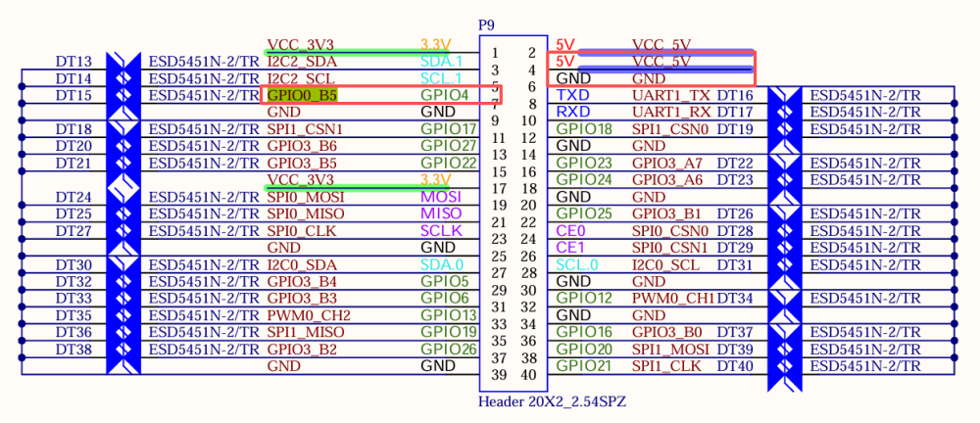Select the SPI0_CLK net label
This screenshot has width=980, height=423.
tap(302, 230)
